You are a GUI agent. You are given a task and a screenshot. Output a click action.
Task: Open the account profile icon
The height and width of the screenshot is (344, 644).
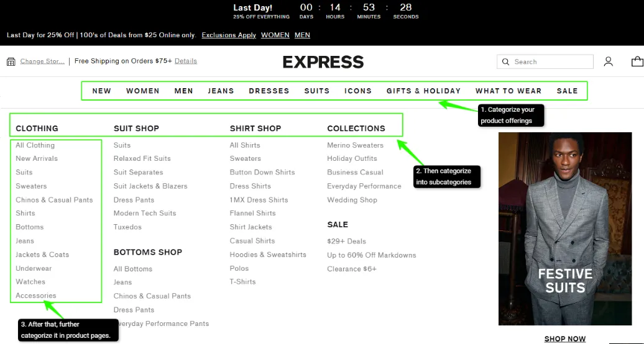[609, 61]
